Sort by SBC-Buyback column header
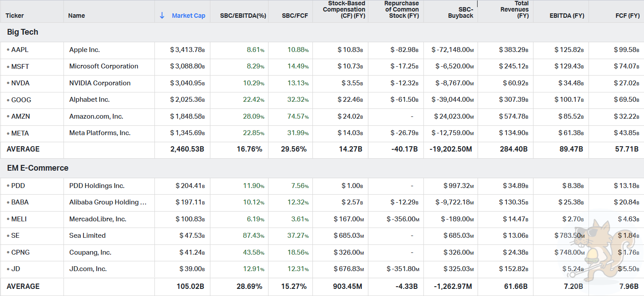The image size is (644, 296). [x=460, y=12]
